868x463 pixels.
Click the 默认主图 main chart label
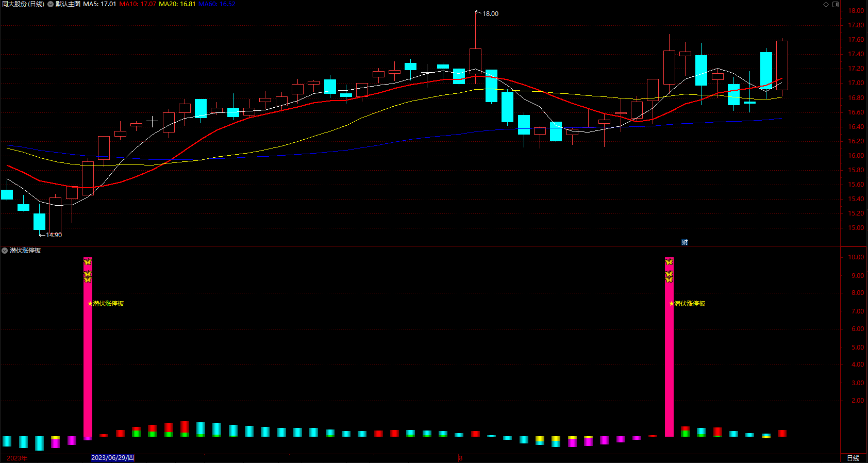(x=68, y=4)
